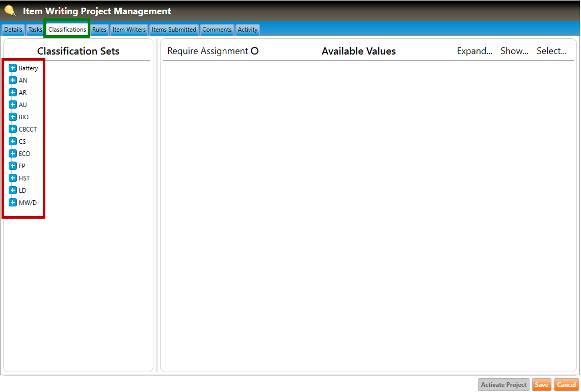This screenshot has height=392, width=581.
Task: Open the Show... options menu
Action: tap(514, 51)
